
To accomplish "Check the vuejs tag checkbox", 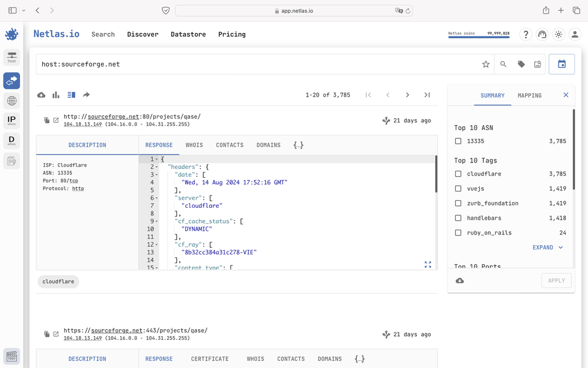I will coord(457,188).
